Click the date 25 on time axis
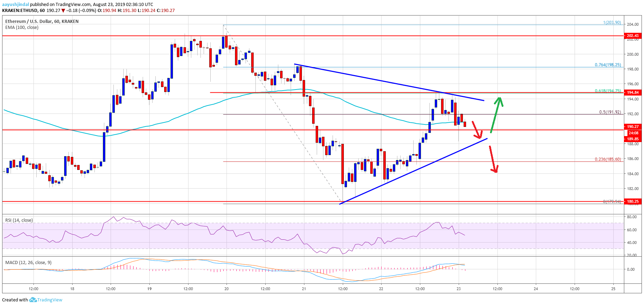Image resolution: width=644 pixels, height=306 pixels. click(613, 289)
